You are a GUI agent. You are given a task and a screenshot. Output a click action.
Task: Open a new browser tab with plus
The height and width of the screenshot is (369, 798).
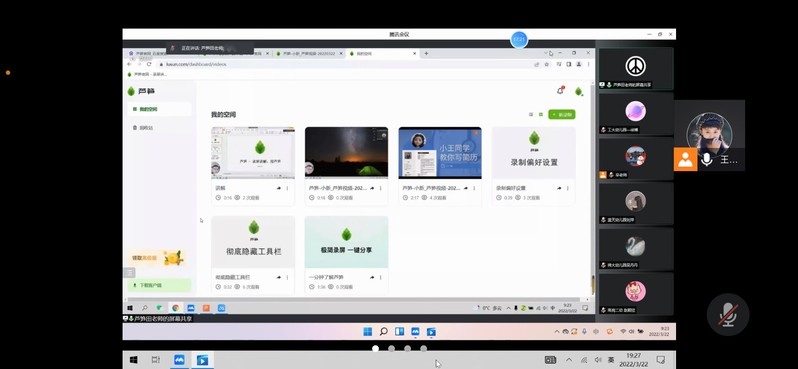pyautogui.click(x=426, y=53)
